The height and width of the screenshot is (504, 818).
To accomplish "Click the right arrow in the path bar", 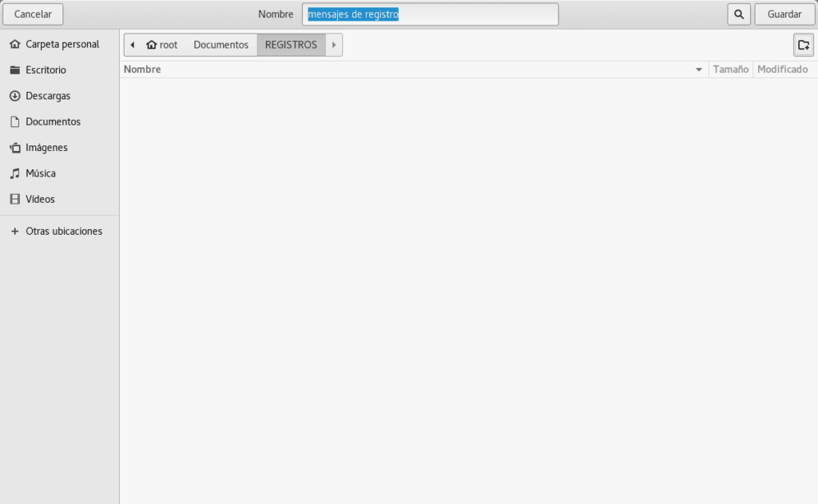I will pos(334,45).
